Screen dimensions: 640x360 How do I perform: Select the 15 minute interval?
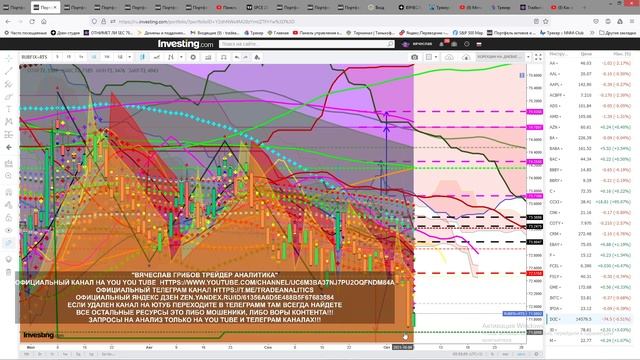click(x=69, y=57)
